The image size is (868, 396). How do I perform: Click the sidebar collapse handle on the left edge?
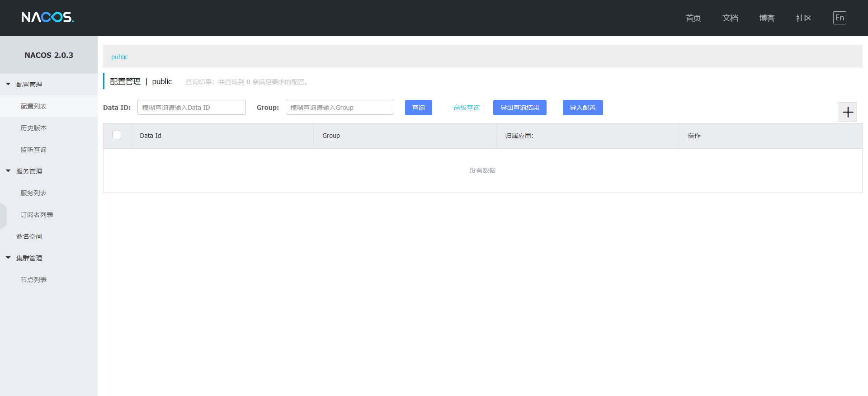tap(3, 216)
